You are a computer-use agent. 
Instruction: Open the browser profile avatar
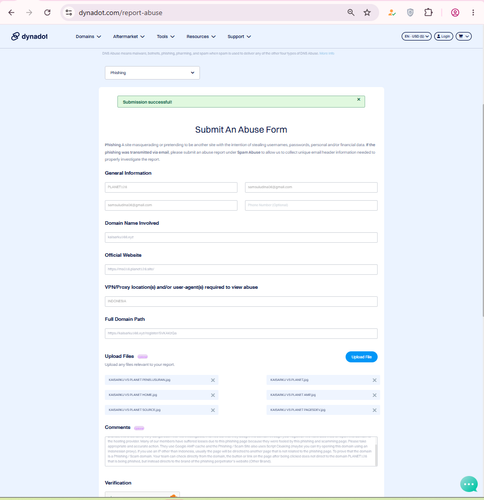click(455, 13)
